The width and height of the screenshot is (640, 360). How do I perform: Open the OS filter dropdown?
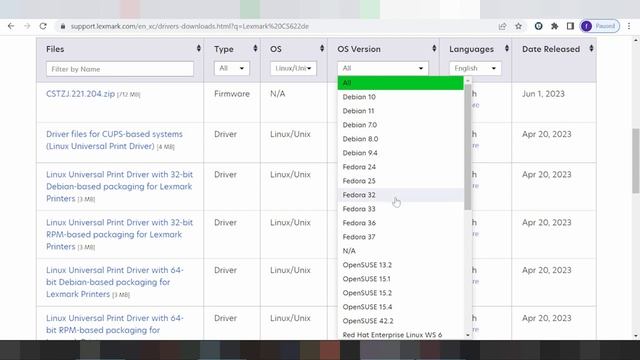[293, 68]
